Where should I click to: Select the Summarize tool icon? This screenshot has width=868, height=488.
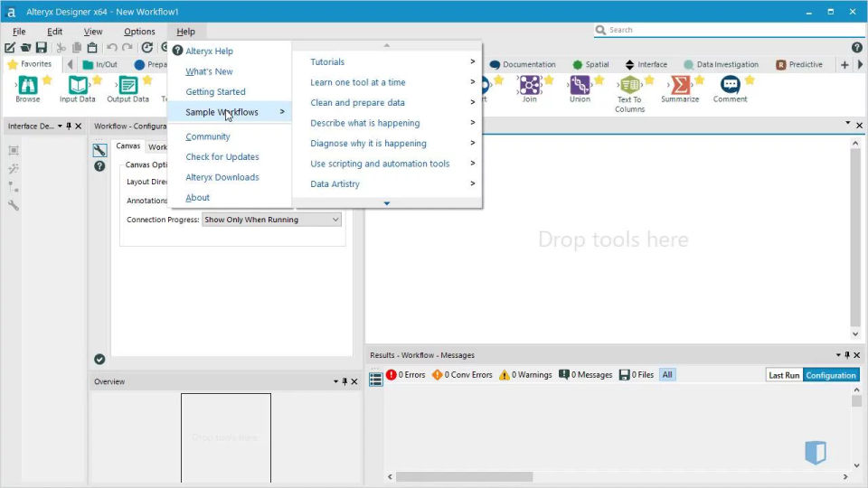pos(680,85)
